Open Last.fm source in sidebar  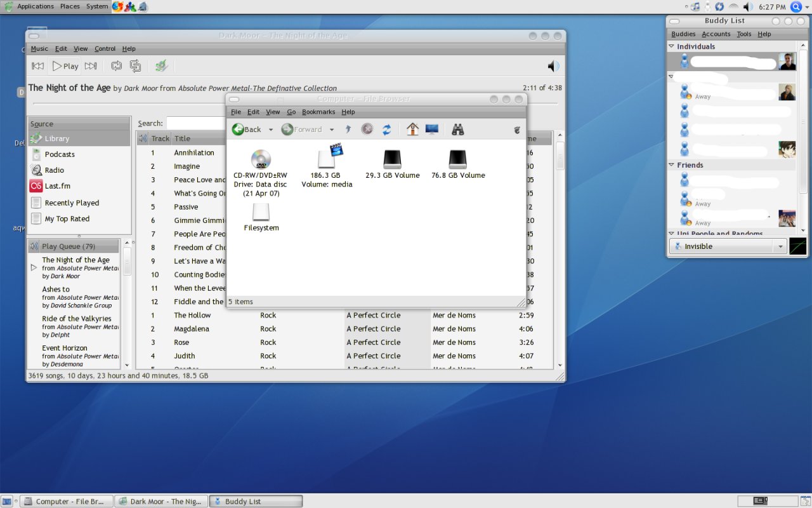79,186
